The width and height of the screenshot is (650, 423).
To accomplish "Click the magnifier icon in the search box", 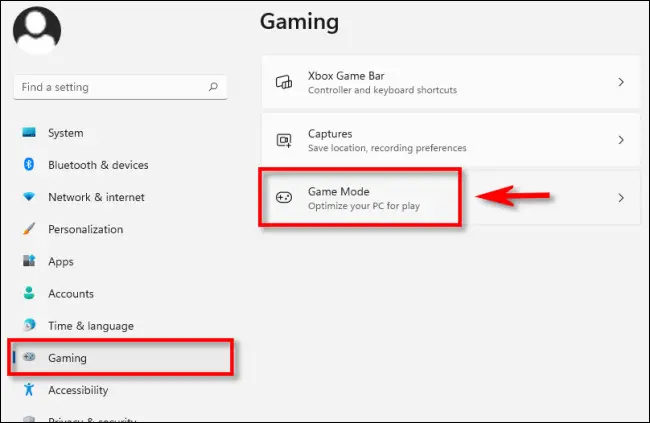I will (x=214, y=87).
